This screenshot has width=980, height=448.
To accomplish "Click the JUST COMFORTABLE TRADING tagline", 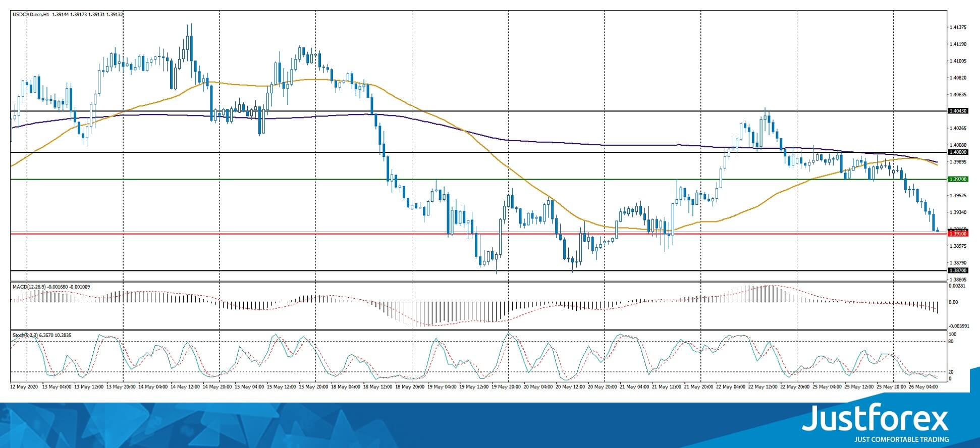I will (x=901, y=439).
